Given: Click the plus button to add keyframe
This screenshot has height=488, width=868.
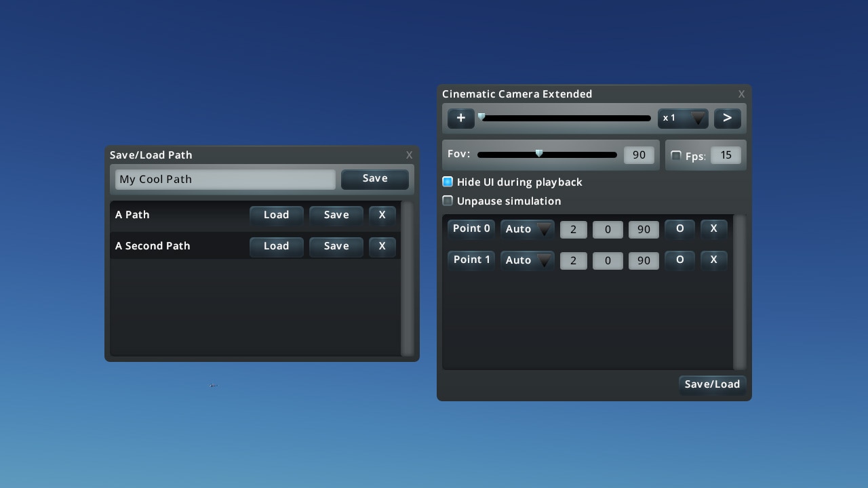Looking at the screenshot, I should coord(460,118).
